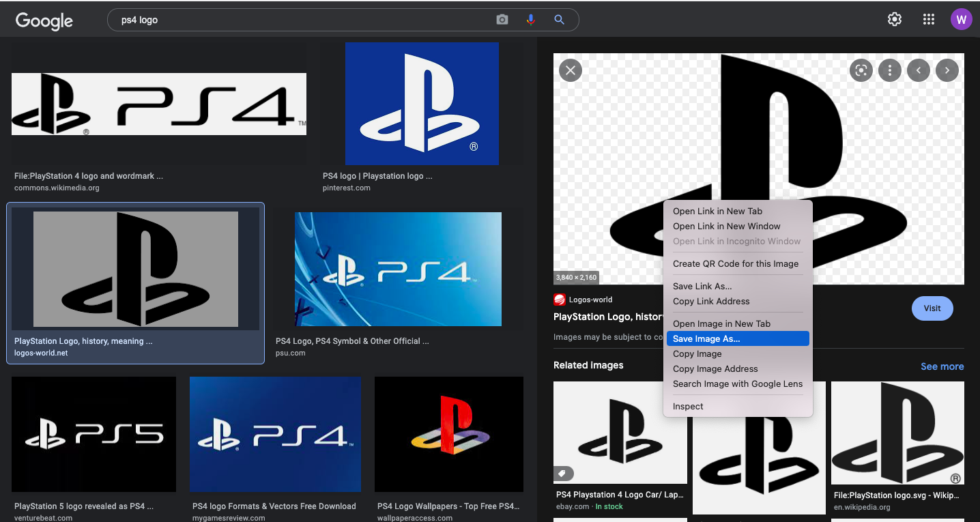
Task: Click the Logos-world favicon icon
Action: (x=560, y=300)
